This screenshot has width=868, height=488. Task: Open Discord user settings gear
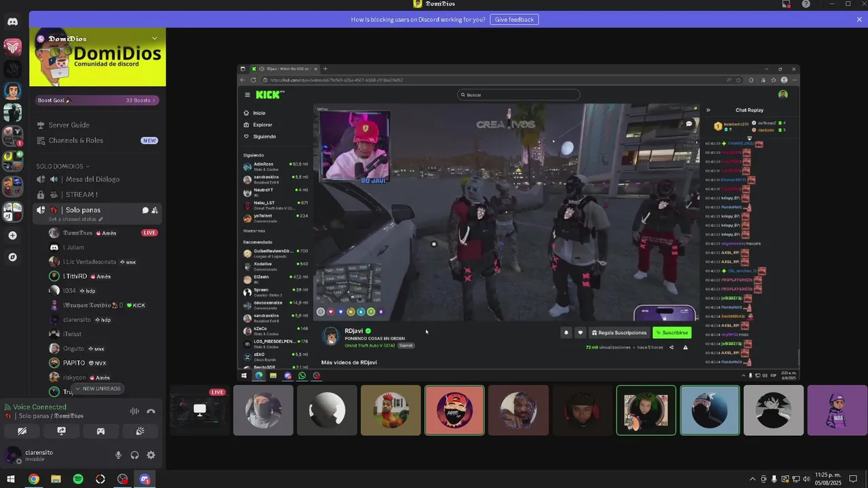pyautogui.click(x=151, y=455)
